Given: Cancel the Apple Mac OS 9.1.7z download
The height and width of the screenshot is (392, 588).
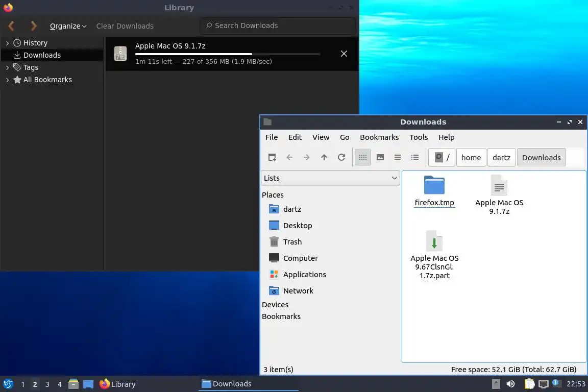Looking at the screenshot, I should click(x=344, y=54).
